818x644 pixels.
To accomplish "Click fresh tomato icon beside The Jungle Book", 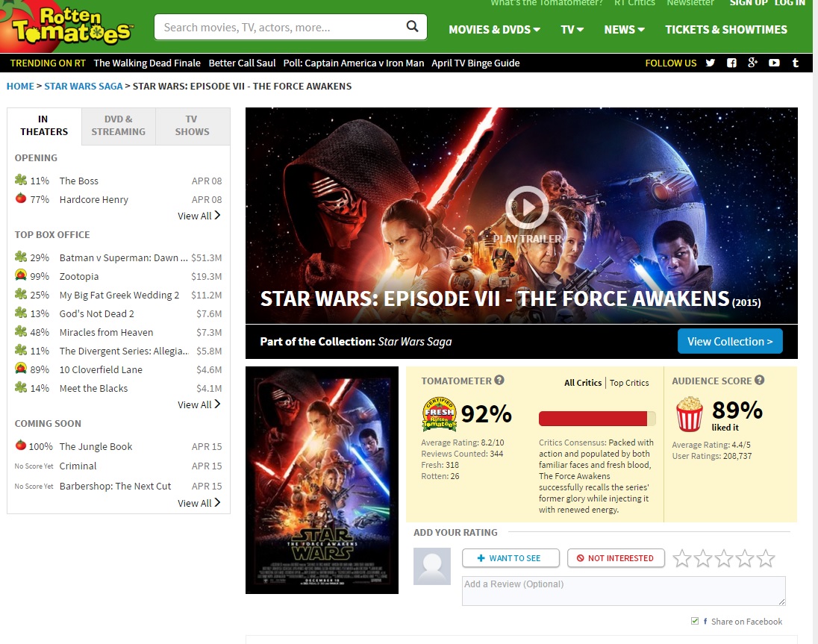I will pos(20,445).
